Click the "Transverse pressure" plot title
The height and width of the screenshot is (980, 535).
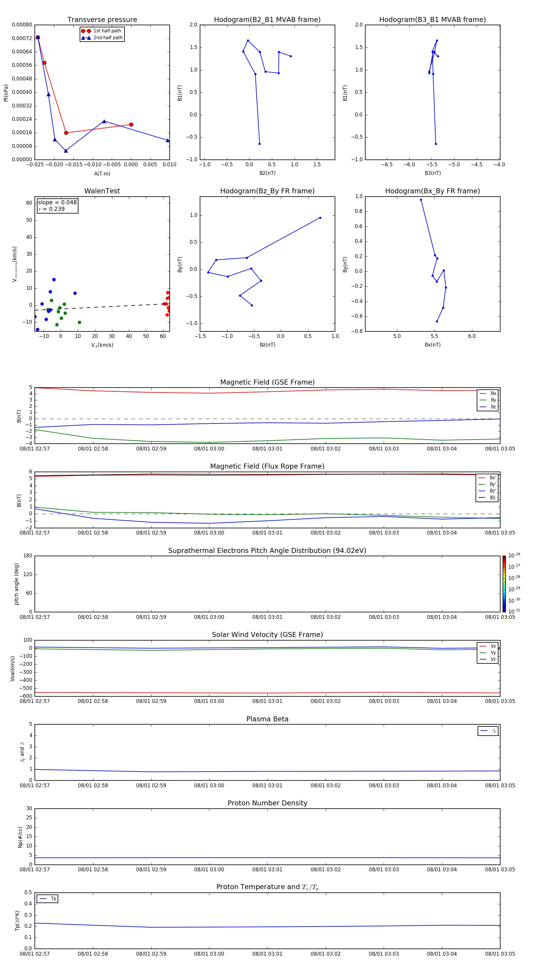point(102,20)
